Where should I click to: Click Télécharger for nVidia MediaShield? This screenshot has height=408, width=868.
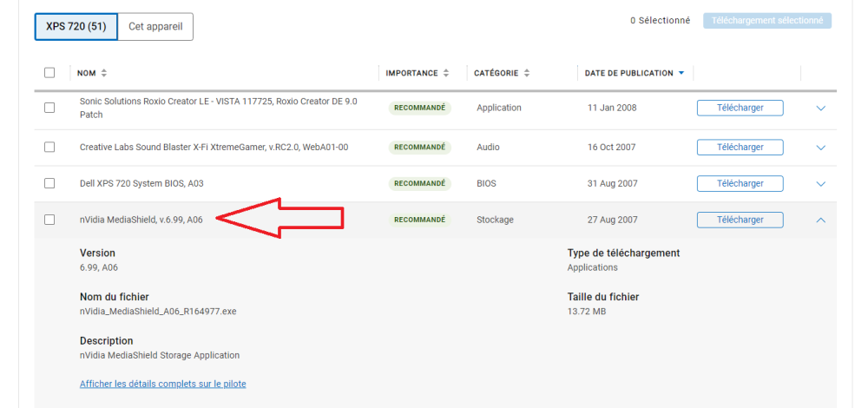pos(740,220)
